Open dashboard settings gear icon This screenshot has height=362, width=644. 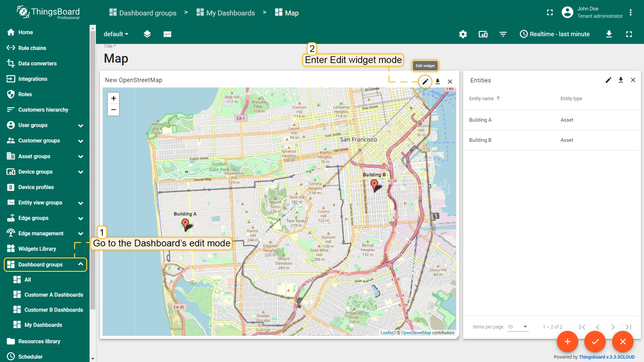pyautogui.click(x=463, y=34)
